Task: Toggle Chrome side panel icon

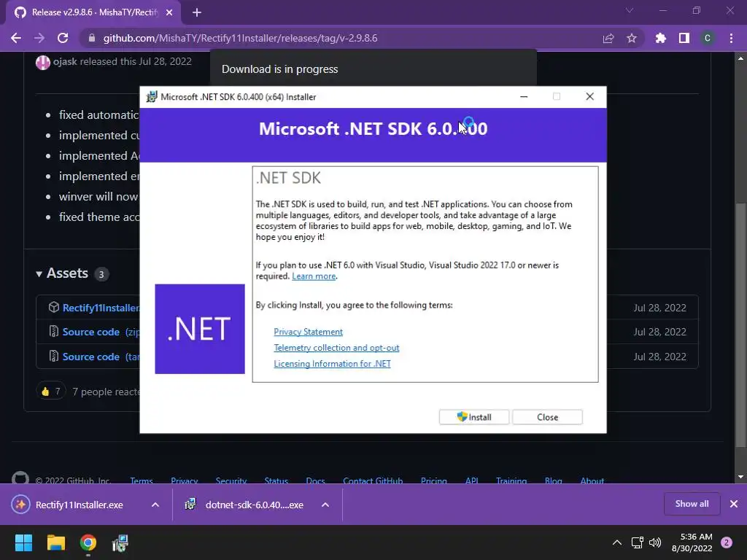Action: click(684, 38)
